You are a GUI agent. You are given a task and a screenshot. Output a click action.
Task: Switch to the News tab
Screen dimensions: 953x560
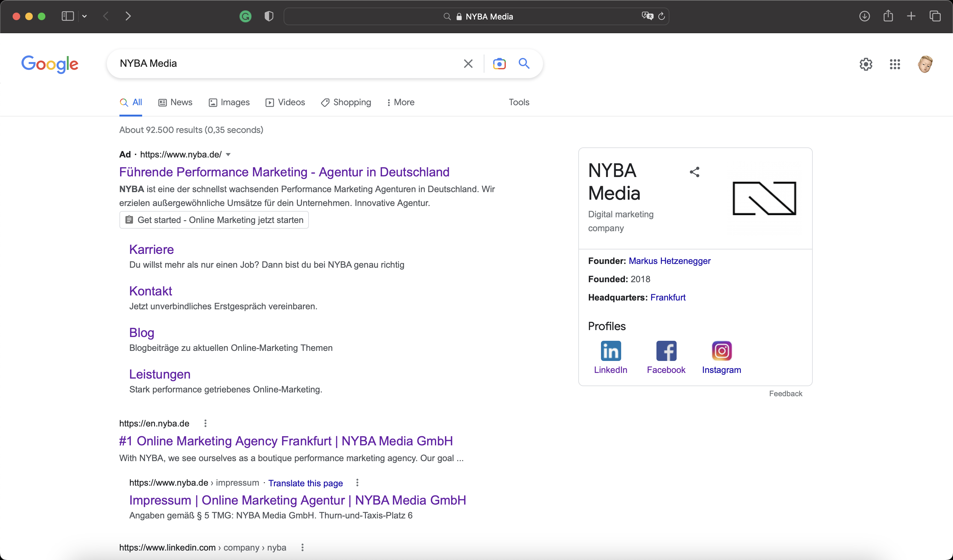point(175,102)
